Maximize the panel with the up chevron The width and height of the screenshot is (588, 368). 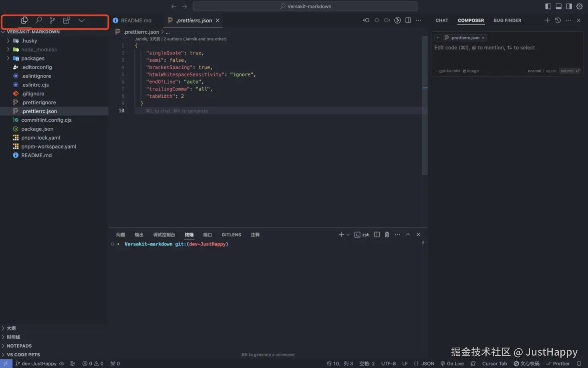408,235
